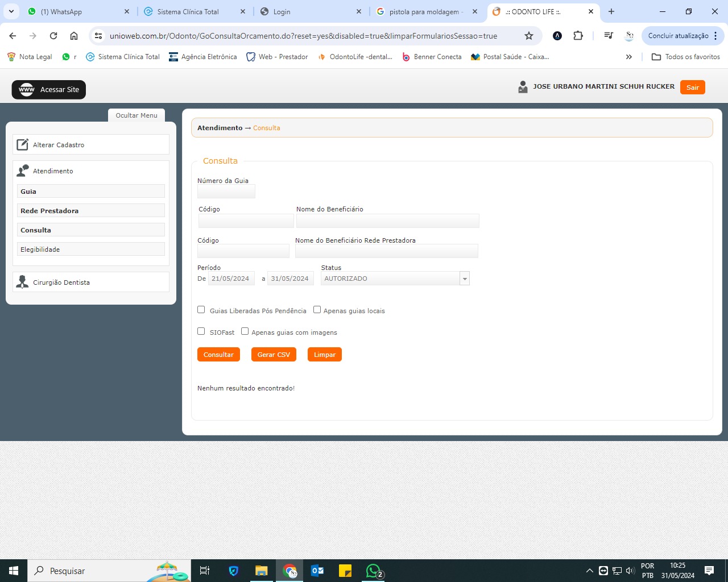Open Task View on the taskbar

point(205,571)
